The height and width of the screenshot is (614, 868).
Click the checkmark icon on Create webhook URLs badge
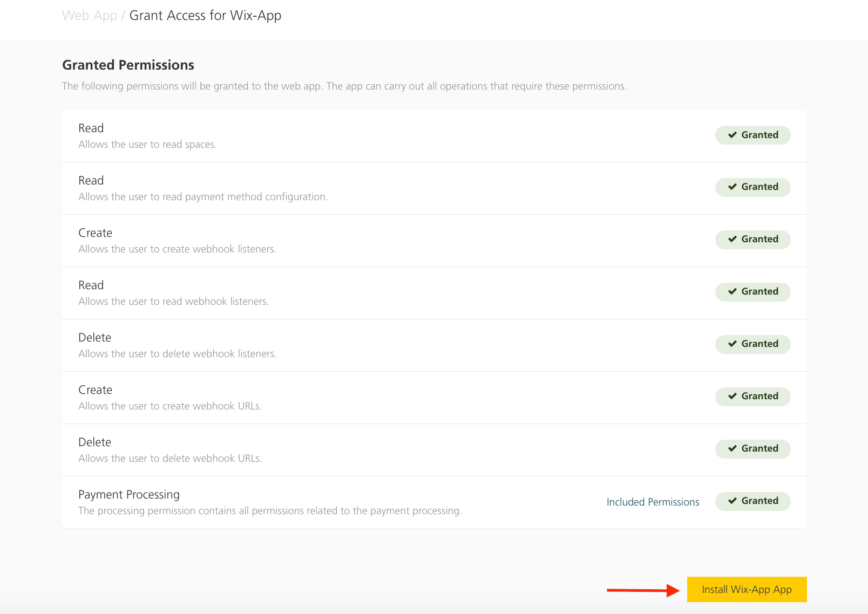[x=734, y=396]
